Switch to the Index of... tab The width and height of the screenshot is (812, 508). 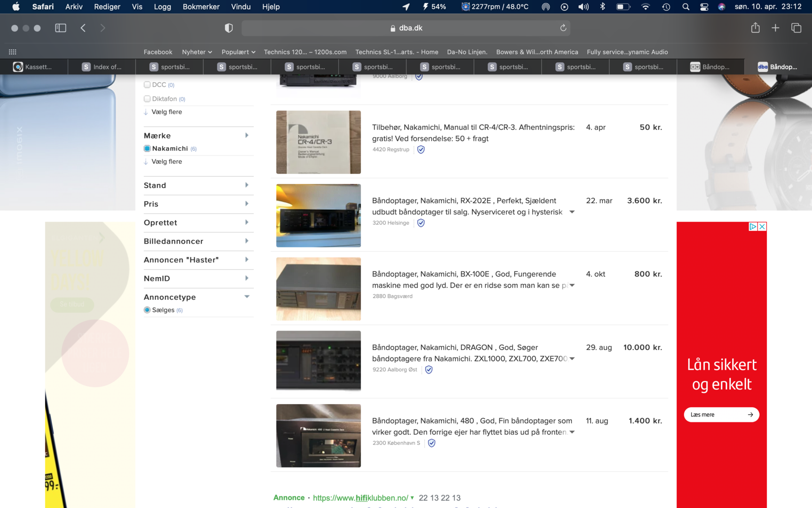[x=101, y=67]
